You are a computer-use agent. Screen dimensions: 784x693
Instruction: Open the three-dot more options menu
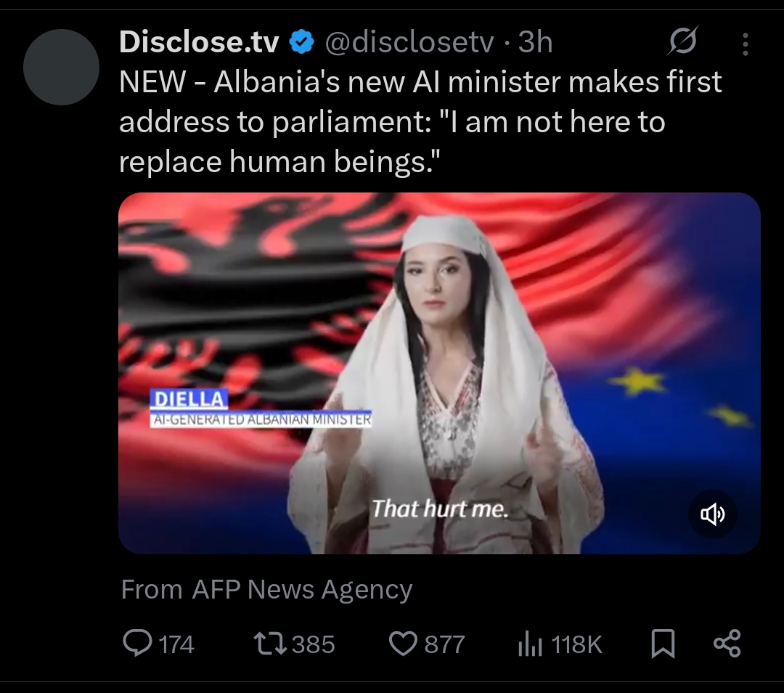click(745, 44)
